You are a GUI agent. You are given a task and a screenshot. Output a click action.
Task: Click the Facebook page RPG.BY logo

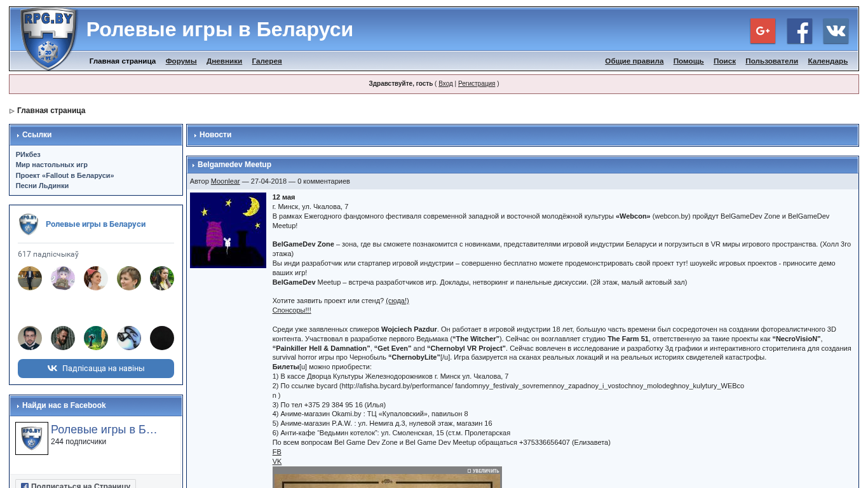click(32, 438)
